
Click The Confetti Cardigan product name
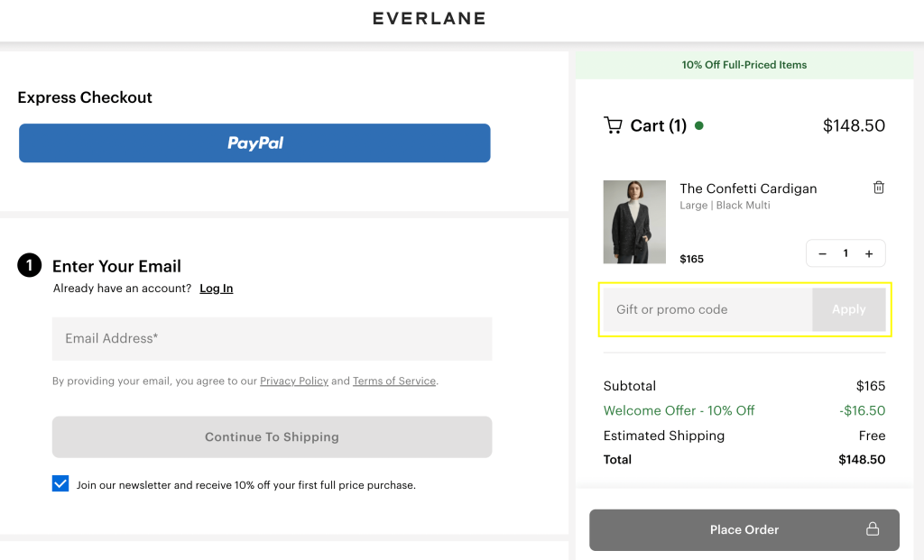click(748, 188)
